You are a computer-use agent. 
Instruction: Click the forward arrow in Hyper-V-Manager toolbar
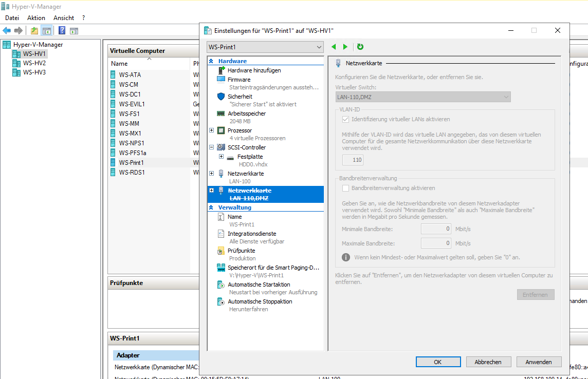click(x=19, y=31)
